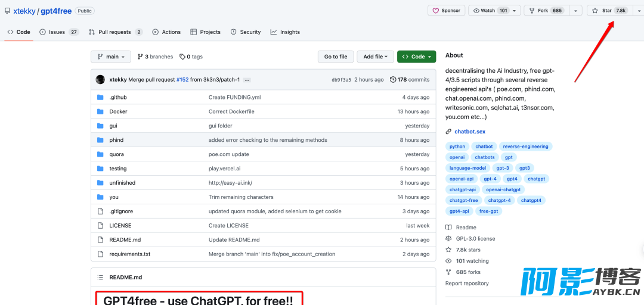644x305 pixels.
Task: Open the star lists dropdown arrow
Action: click(x=637, y=11)
